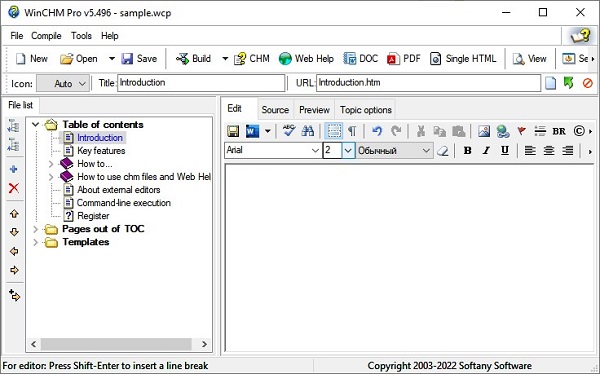Click the blank page icon beside URL field

pyautogui.click(x=550, y=83)
